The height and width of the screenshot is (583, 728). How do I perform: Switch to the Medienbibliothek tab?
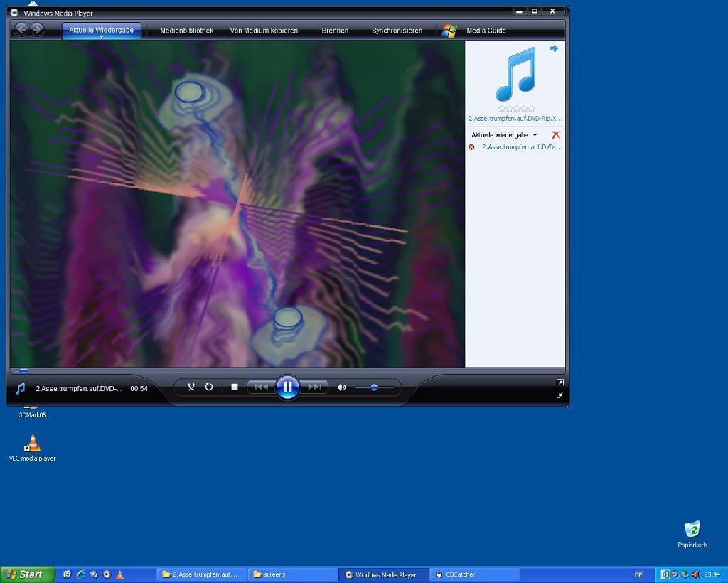(x=187, y=31)
